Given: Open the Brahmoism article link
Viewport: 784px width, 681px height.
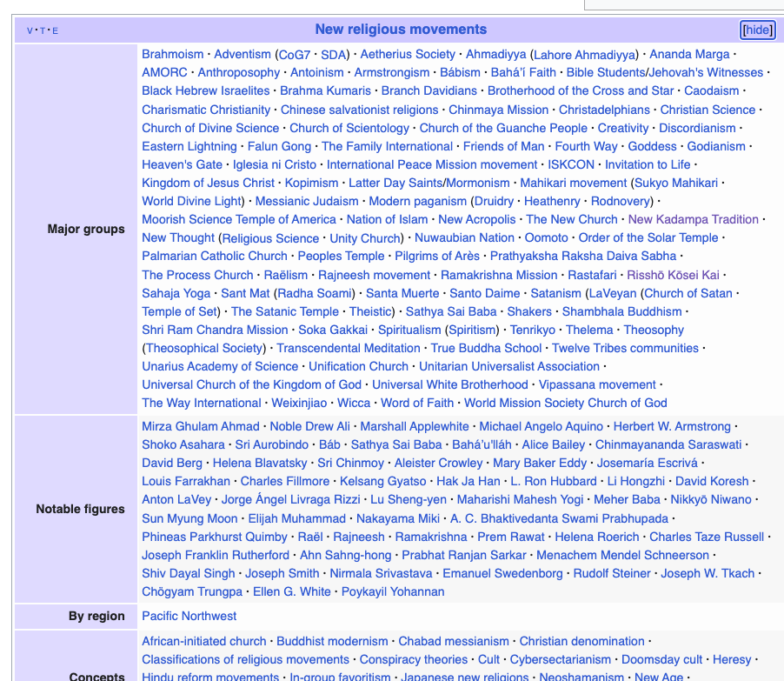Looking at the screenshot, I should (x=172, y=54).
